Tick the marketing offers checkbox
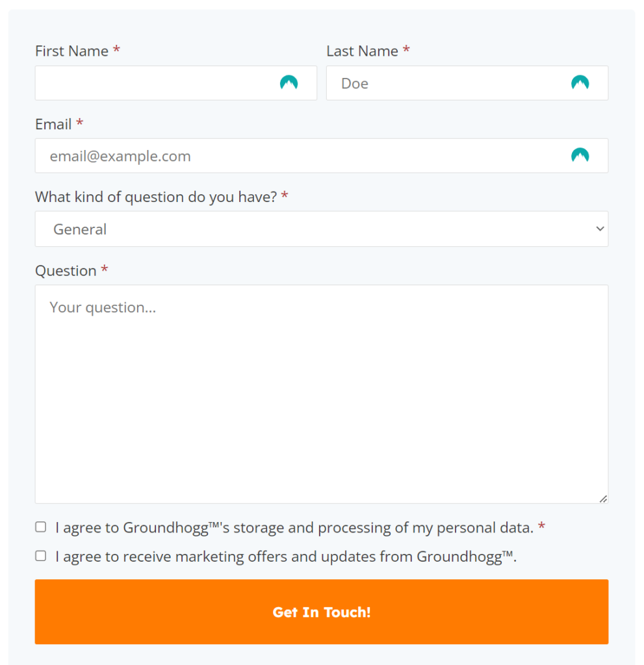Image resolution: width=644 pixels, height=665 pixels. click(x=41, y=556)
